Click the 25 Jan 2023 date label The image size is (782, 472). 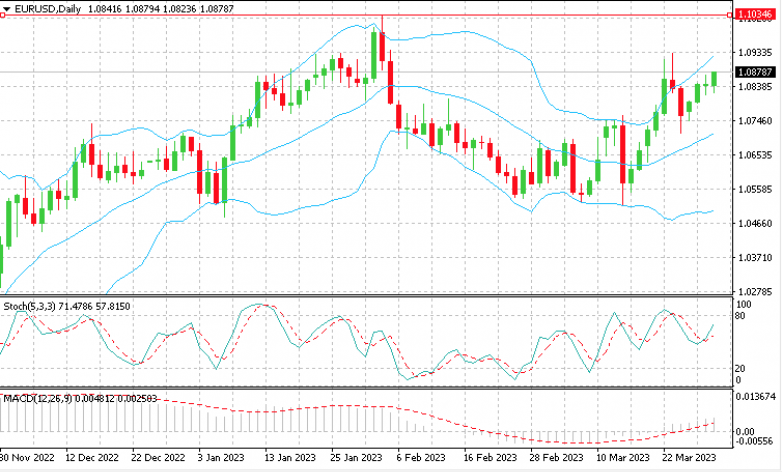356,458
